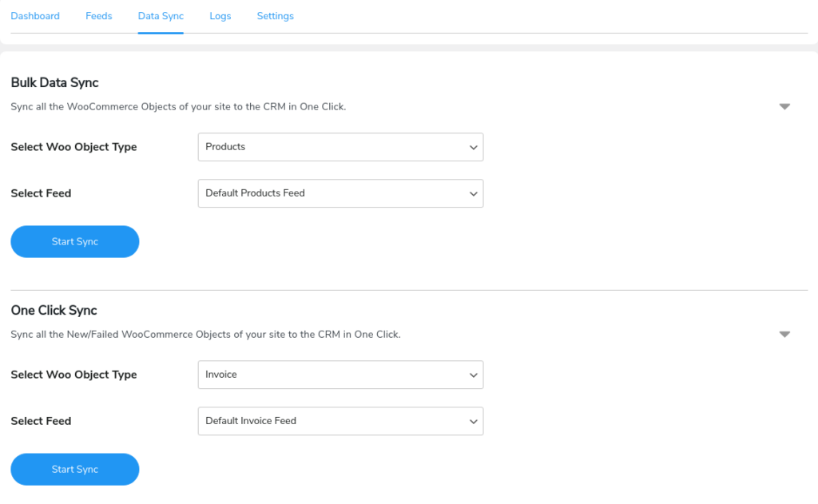Click the chevron on the Default Invoice Feed selector
818x504 pixels.
tap(473, 421)
